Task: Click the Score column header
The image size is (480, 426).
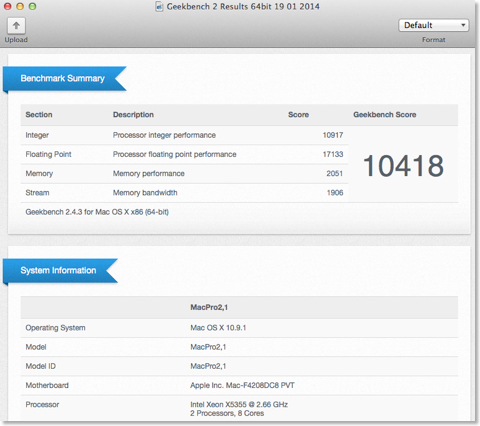Action: (x=299, y=115)
